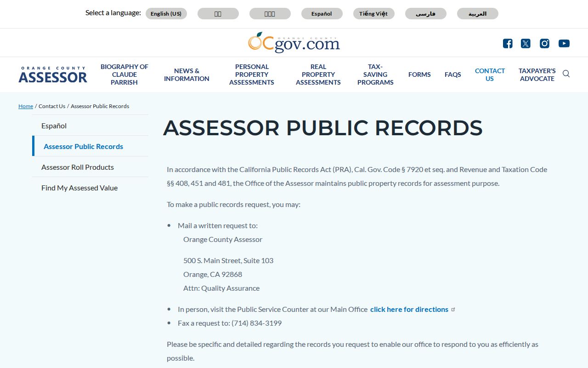Click the Home breadcrumb link

click(26, 106)
